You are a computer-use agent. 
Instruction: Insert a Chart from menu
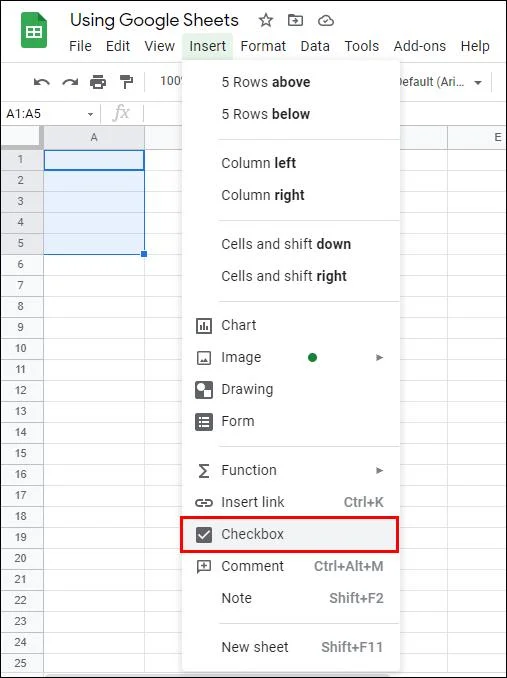pos(291,325)
